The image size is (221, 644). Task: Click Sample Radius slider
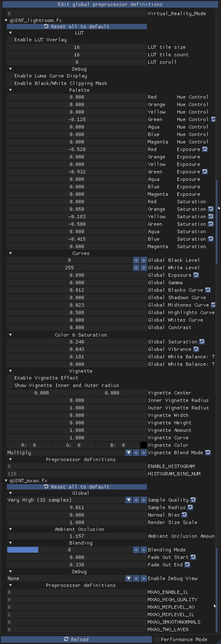(77, 508)
